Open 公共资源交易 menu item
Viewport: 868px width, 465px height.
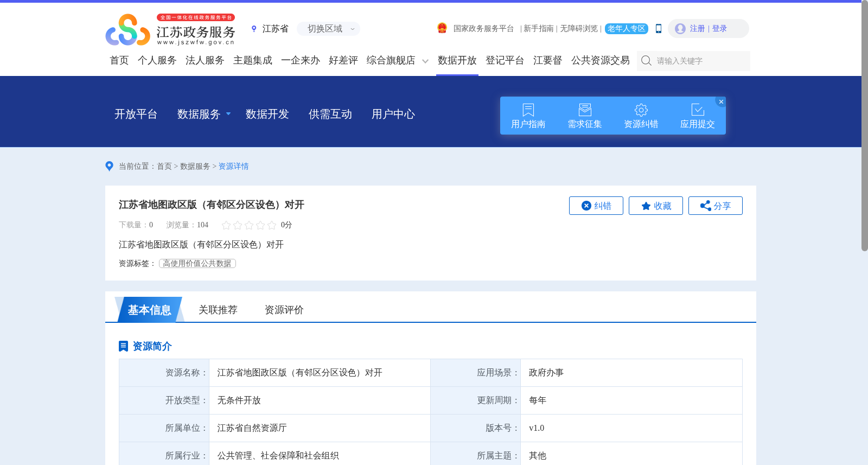(601, 60)
